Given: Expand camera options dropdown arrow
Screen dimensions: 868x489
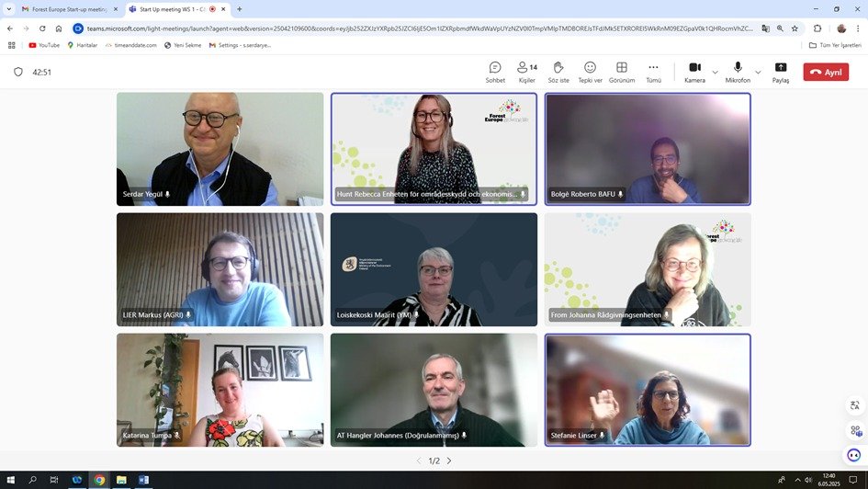Looking at the screenshot, I should pos(716,72).
